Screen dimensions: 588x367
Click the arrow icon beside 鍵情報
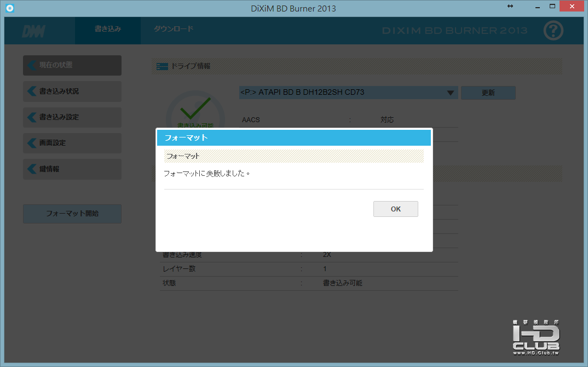tap(32, 169)
